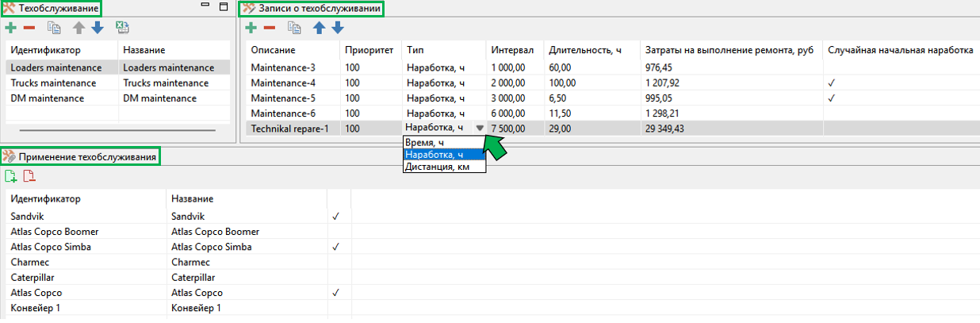The height and width of the screenshot is (323, 980).
Task: Open the Тип dropdown arrow for Technikal repare-1
Action: click(x=479, y=128)
